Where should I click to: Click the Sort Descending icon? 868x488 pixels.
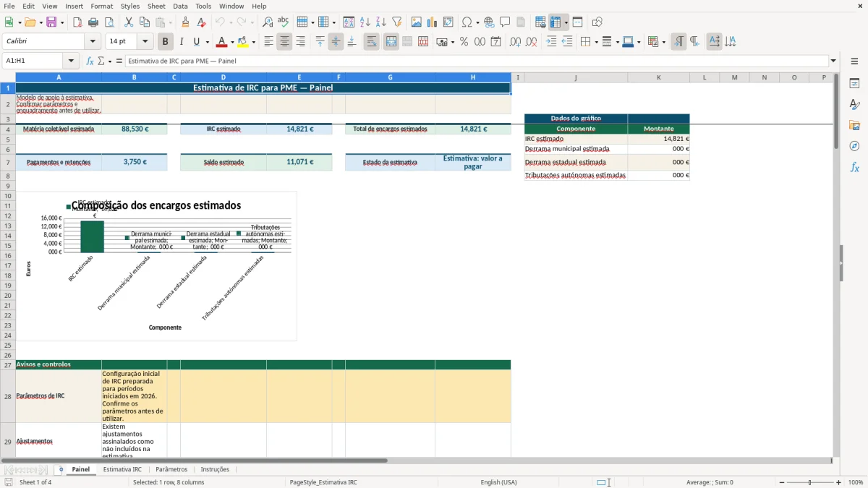coord(380,22)
